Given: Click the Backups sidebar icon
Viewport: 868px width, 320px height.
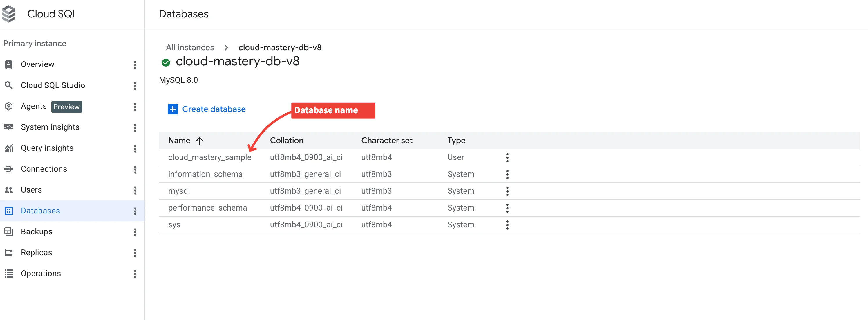Looking at the screenshot, I should tap(9, 232).
